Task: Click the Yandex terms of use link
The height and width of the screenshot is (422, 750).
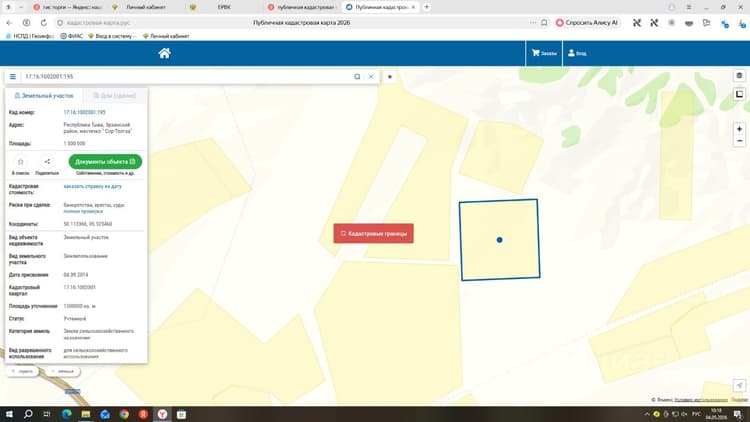Action: tap(701, 400)
